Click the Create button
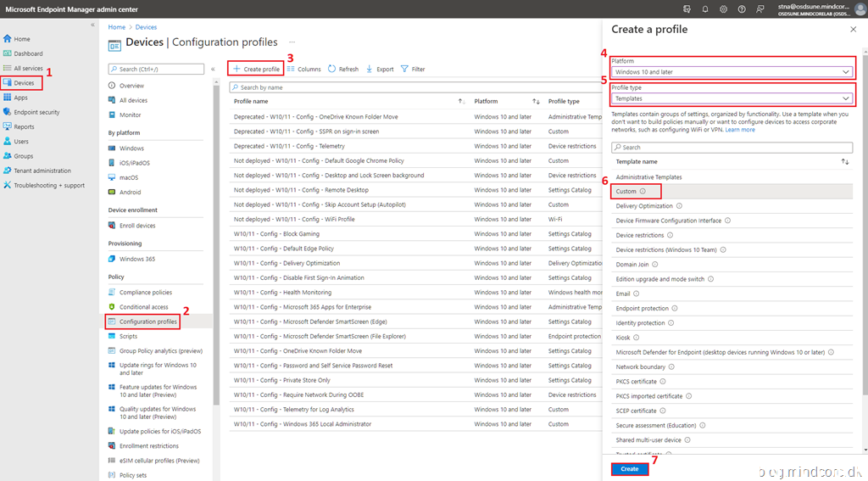Image resolution: width=868 pixels, height=481 pixels. (x=630, y=469)
